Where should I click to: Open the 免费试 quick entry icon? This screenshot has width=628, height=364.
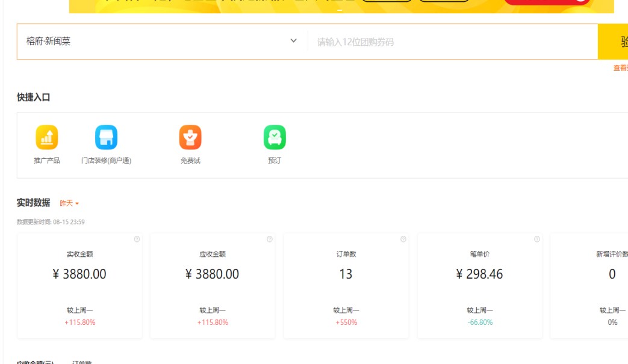pyautogui.click(x=190, y=138)
